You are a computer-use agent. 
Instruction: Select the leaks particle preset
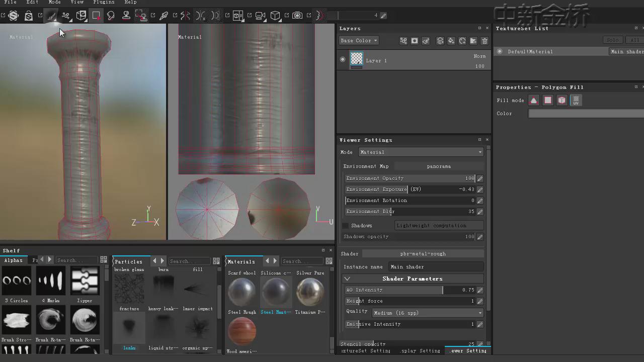[x=129, y=328]
